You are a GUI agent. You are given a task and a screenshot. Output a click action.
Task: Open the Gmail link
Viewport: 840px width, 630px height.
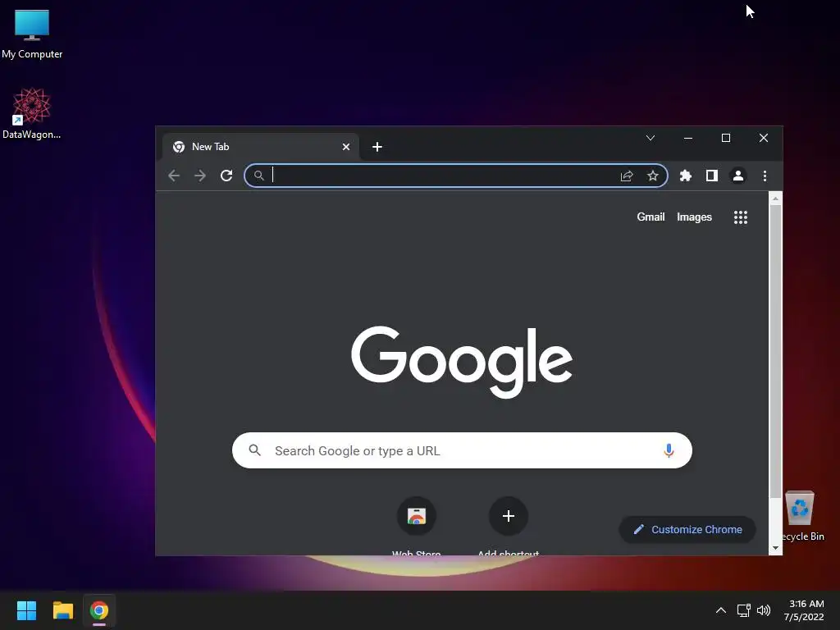[651, 217]
